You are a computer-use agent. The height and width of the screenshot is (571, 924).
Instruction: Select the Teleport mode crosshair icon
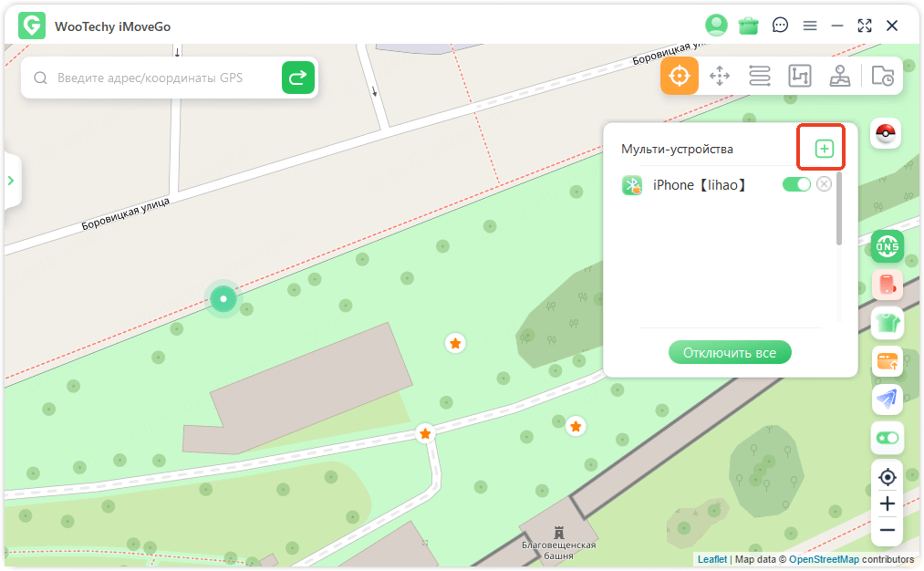[x=680, y=76]
